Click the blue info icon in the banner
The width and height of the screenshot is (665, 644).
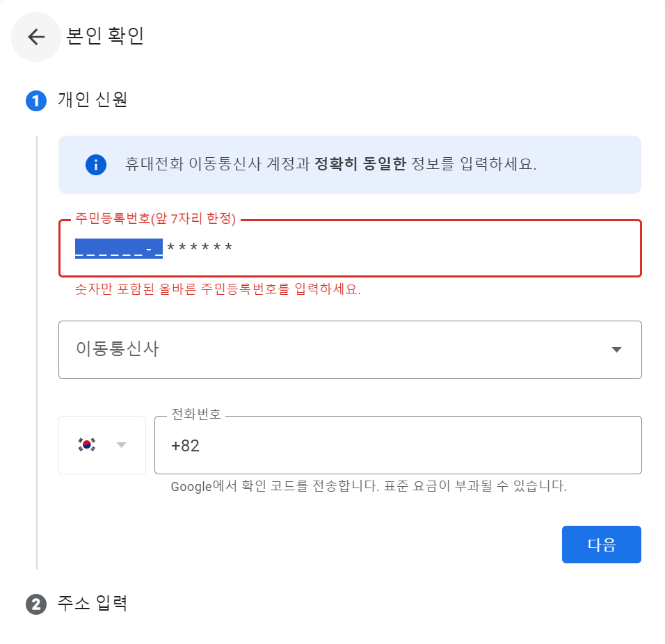click(96, 165)
